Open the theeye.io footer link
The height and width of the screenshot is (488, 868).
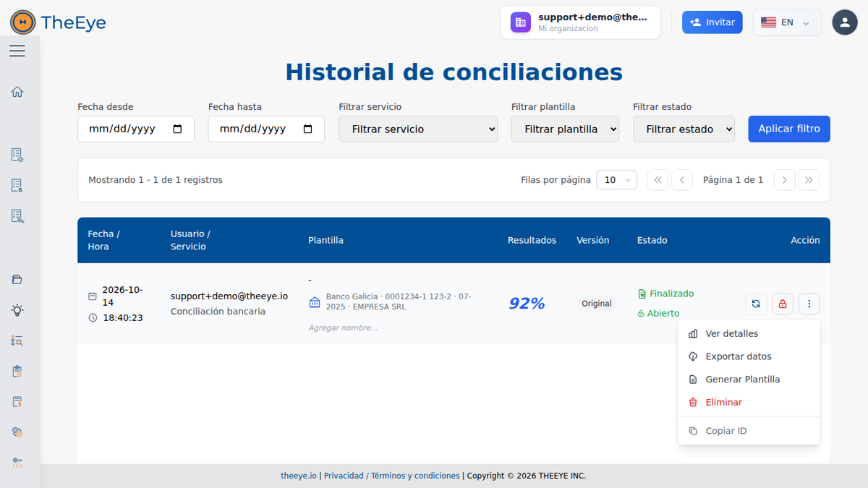299,476
